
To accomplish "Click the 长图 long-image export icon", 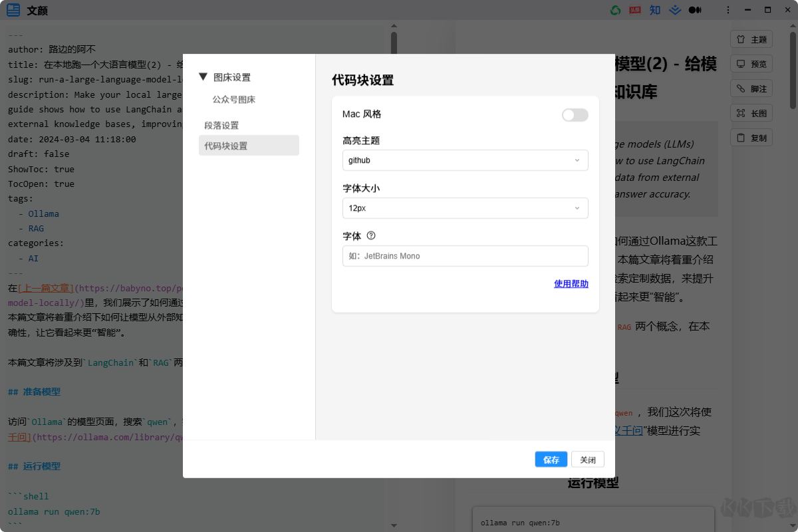I will [751, 112].
